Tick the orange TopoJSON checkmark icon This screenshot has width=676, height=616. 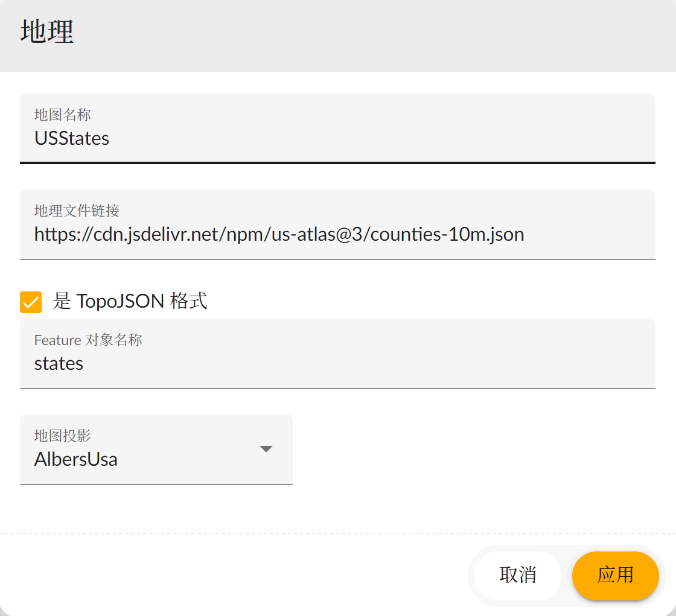pyautogui.click(x=31, y=302)
